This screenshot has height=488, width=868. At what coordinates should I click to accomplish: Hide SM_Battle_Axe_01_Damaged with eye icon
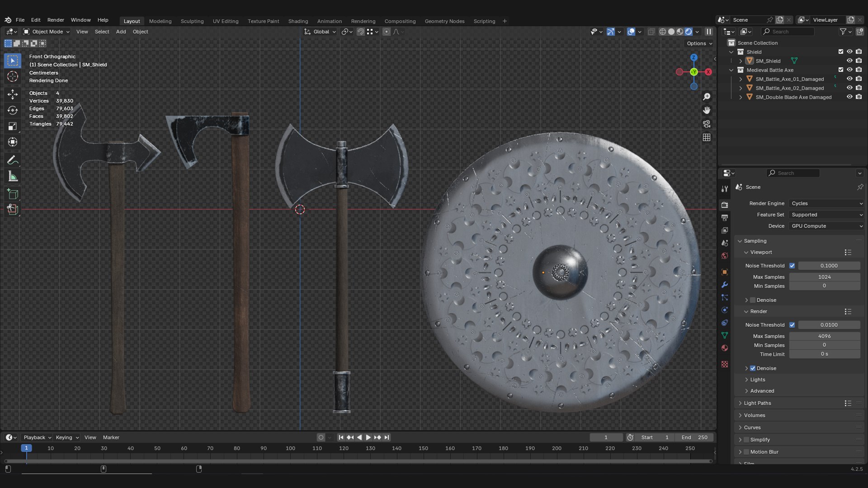click(x=849, y=79)
